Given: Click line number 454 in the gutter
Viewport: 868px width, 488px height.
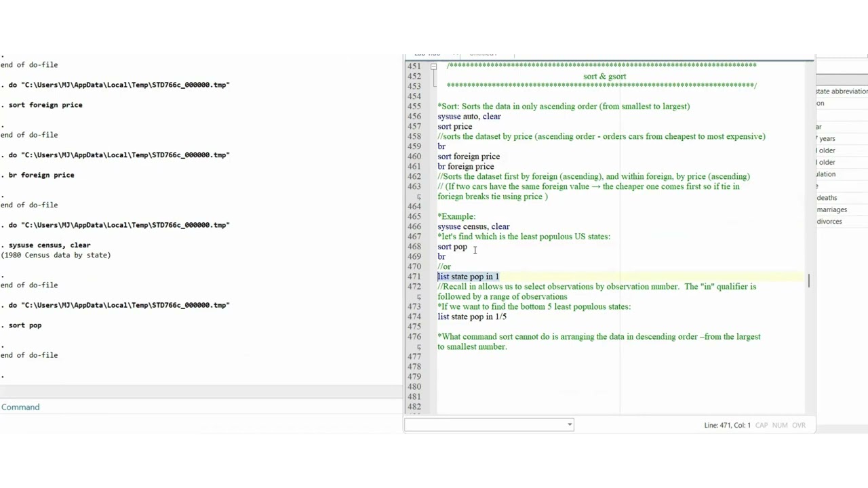Looking at the screenshot, I should pos(414,96).
